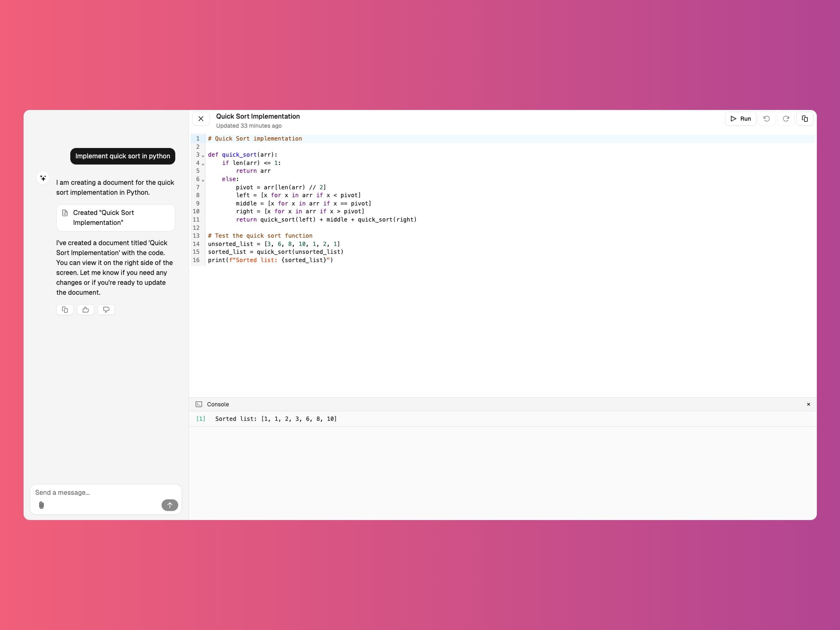The image size is (840, 630).
Task: Give thumbs down feedback on the response
Action: pos(106,310)
